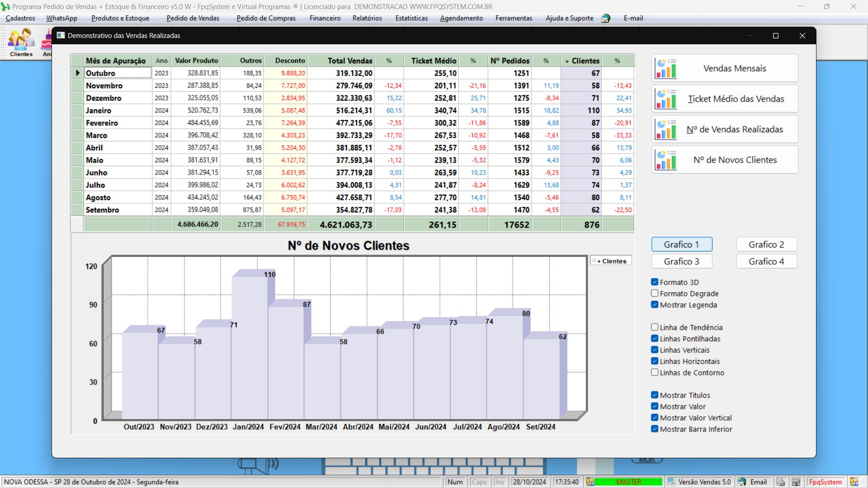This screenshot has width=868, height=488.
Task: Click Nº de Vendas Realizadas button
Action: point(725,129)
